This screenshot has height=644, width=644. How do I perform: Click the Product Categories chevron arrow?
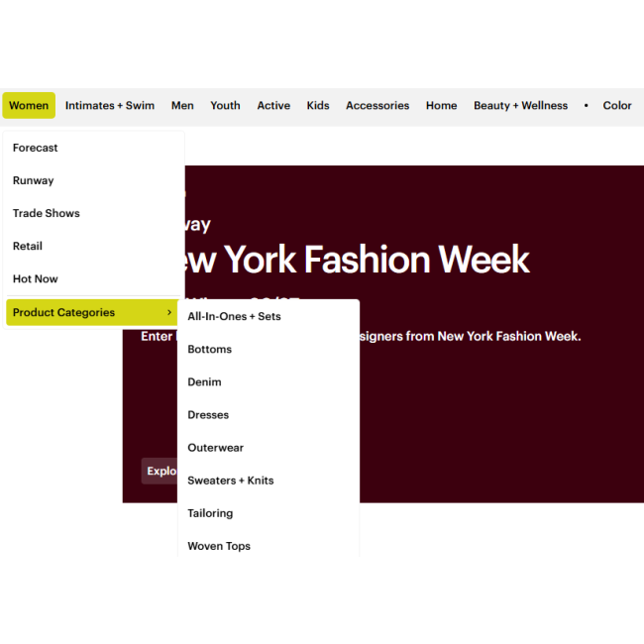pyautogui.click(x=169, y=312)
